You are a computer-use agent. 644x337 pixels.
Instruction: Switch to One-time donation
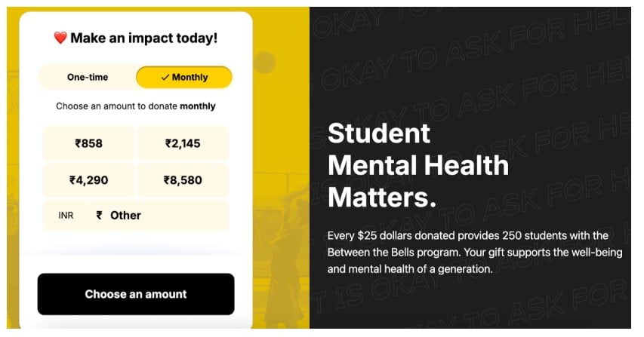coord(88,77)
